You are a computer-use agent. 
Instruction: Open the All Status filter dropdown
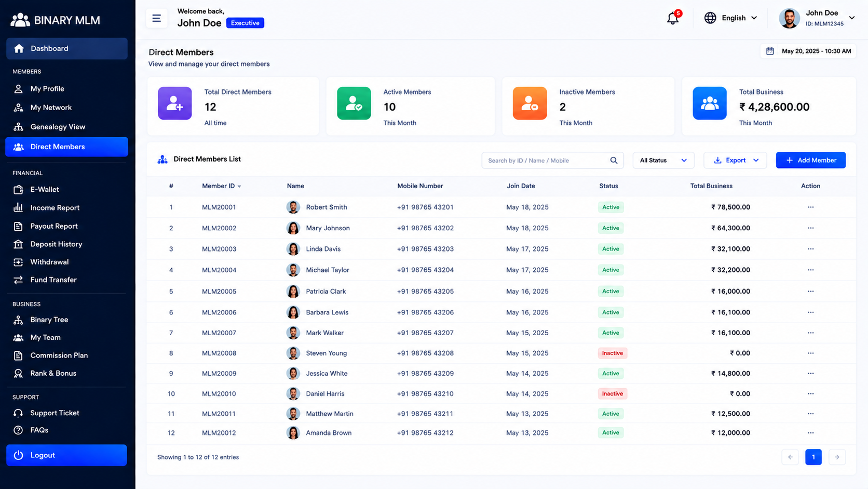(663, 161)
